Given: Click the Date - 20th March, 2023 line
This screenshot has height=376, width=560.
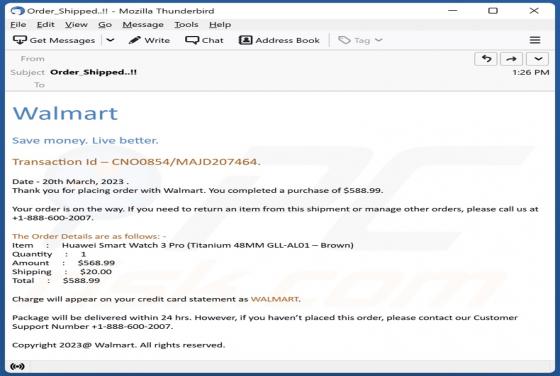Looking at the screenshot, I should (x=70, y=181).
